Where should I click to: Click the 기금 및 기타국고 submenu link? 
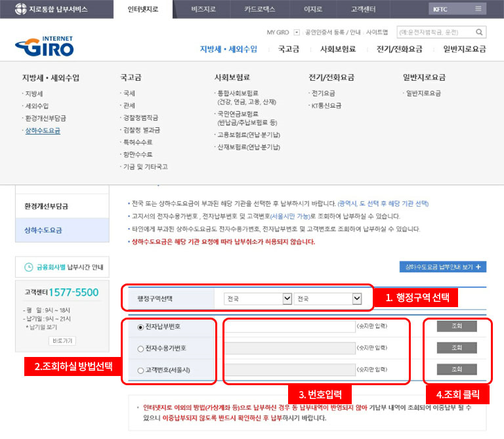(x=146, y=167)
